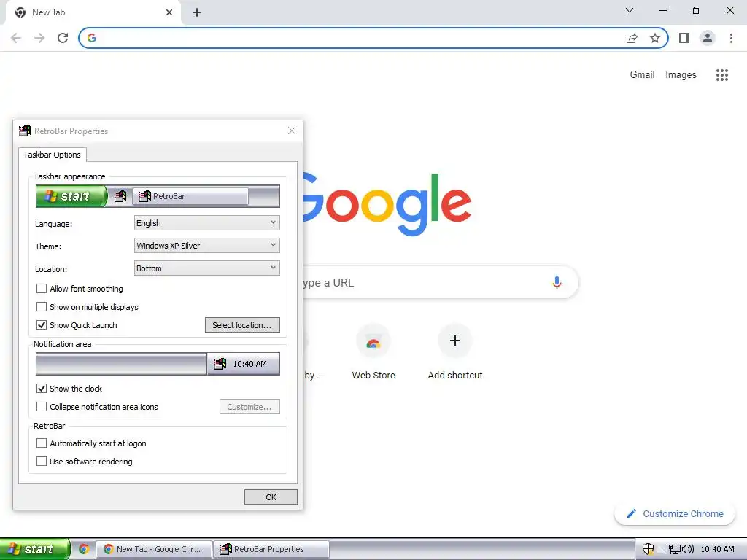The height and width of the screenshot is (560, 747).
Task: Open Google apps grid
Action: pyautogui.click(x=721, y=75)
